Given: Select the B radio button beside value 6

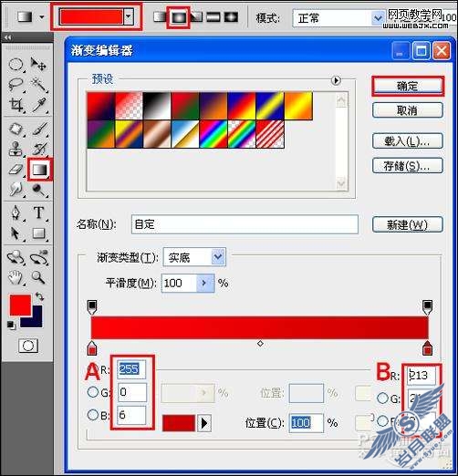Looking at the screenshot, I should click(x=93, y=414).
